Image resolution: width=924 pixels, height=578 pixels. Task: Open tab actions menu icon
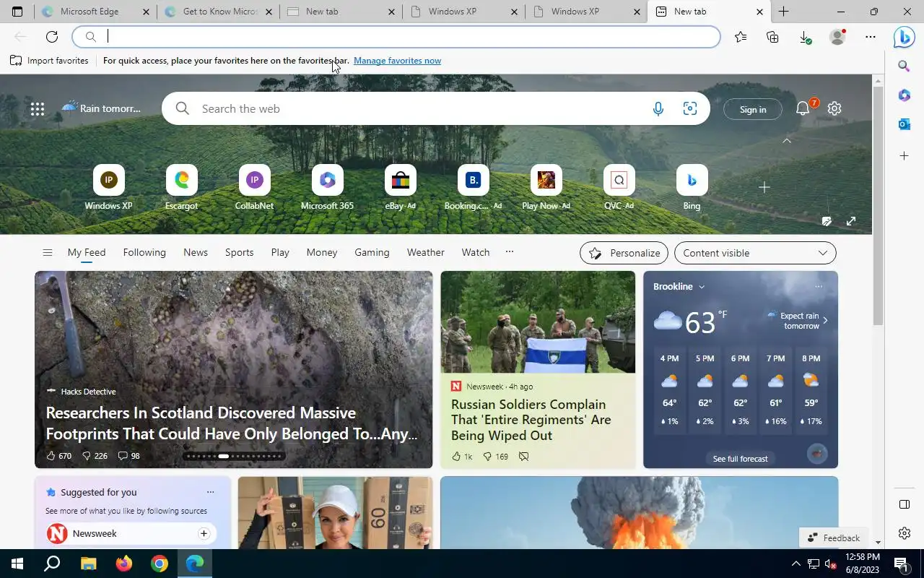(x=17, y=12)
